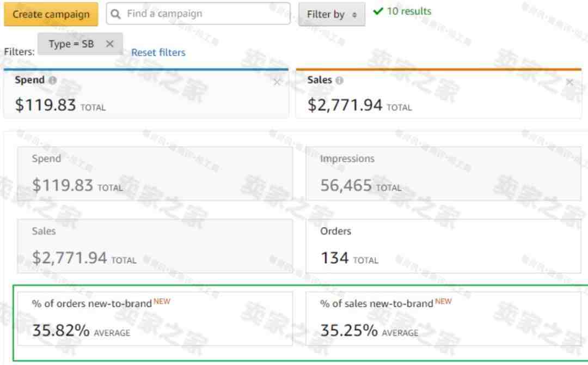Viewport: 588px width, 365px height.
Task: Click the top Spend total header card
Action: click(x=146, y=94)
